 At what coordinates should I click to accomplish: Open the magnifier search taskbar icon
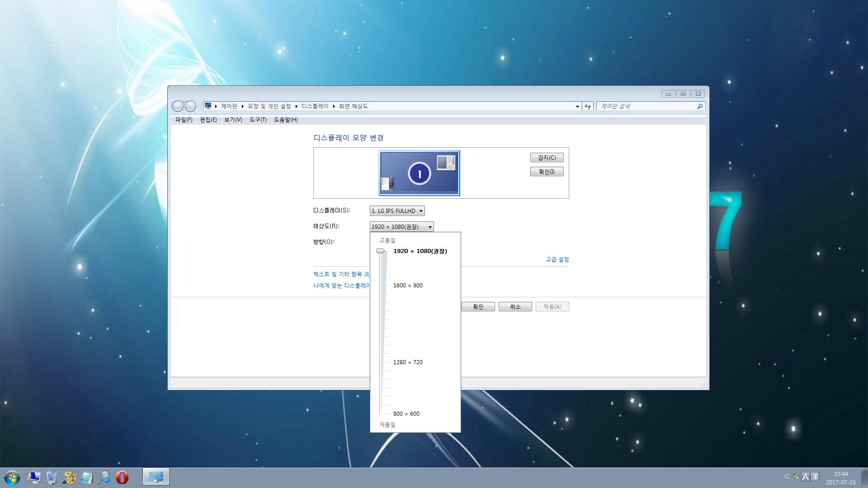tap(104, 478)
